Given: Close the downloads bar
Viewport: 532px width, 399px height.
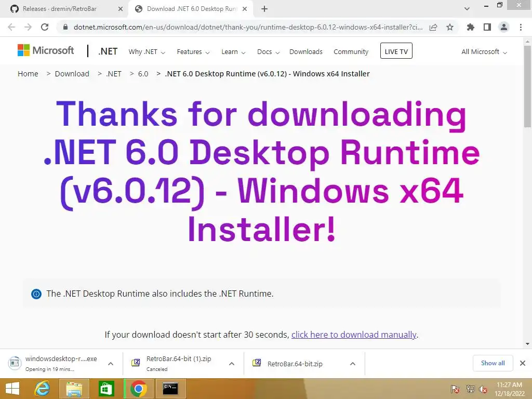Looking at the screenshot, I should coord(523,363).
